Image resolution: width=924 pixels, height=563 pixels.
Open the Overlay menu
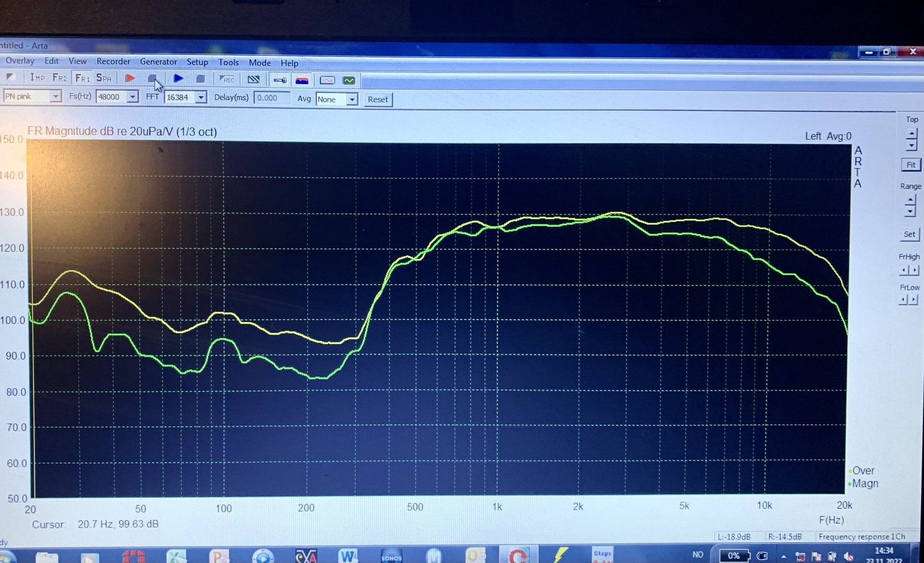pyautogui.click(x=20, y=60)
